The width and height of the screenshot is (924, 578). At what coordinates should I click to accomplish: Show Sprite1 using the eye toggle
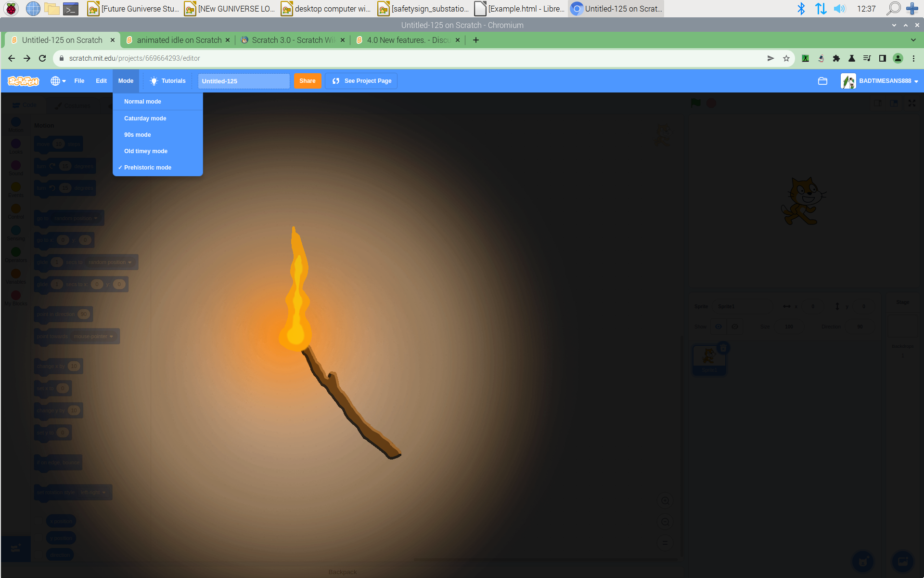(719, 326)
